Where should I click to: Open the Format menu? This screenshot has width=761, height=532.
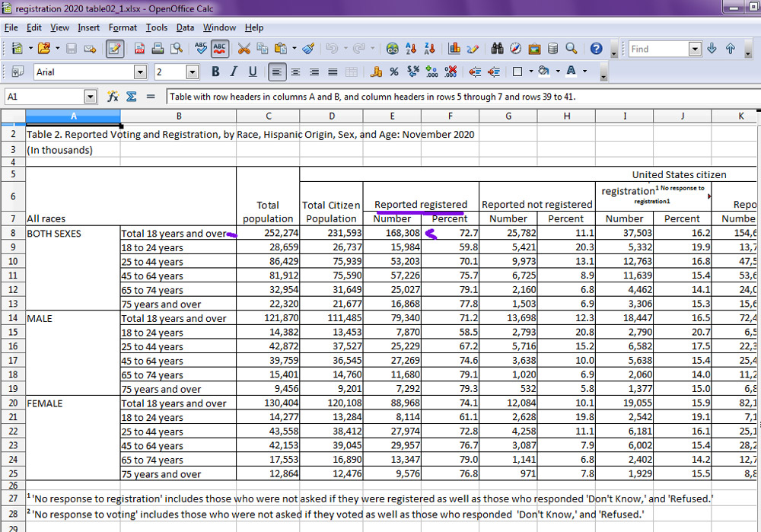(x=123, y=27)
